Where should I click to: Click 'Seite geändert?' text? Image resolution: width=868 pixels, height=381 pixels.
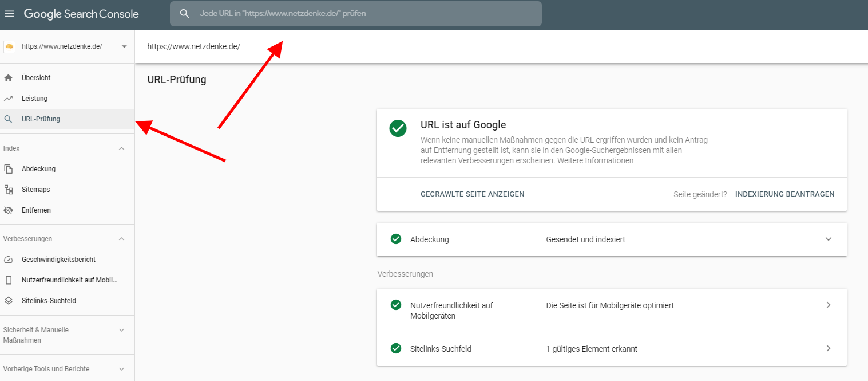point(700,194)
